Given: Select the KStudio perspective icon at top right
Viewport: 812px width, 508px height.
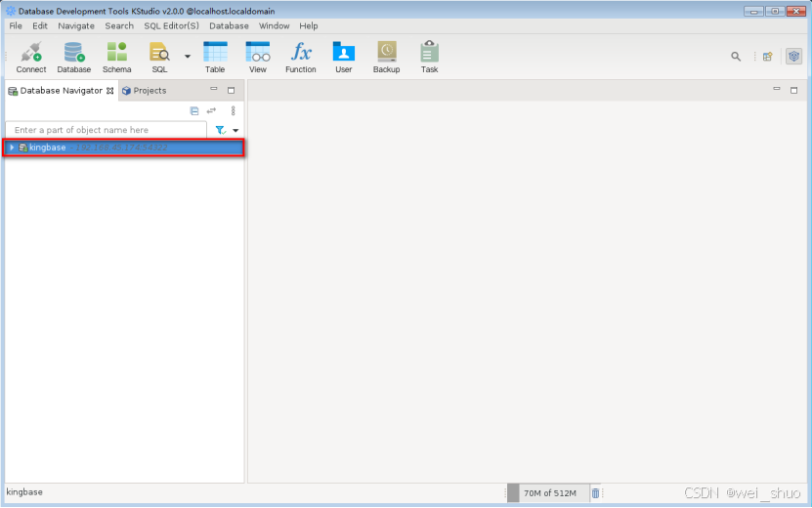Looking at the screenshot, I should pos(793,57).
